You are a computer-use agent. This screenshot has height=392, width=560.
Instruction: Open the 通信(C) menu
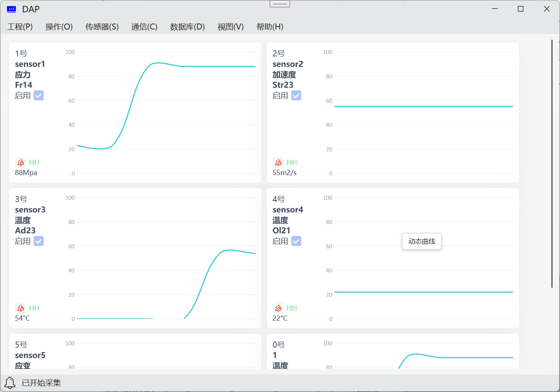tap(144, 27)
